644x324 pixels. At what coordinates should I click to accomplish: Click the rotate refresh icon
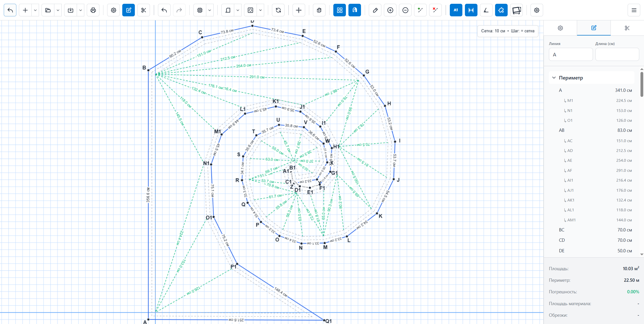point(278,10)
